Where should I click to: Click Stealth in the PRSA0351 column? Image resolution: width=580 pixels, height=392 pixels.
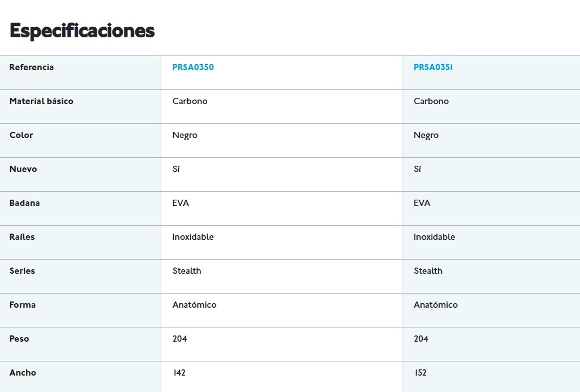(428, 271)
